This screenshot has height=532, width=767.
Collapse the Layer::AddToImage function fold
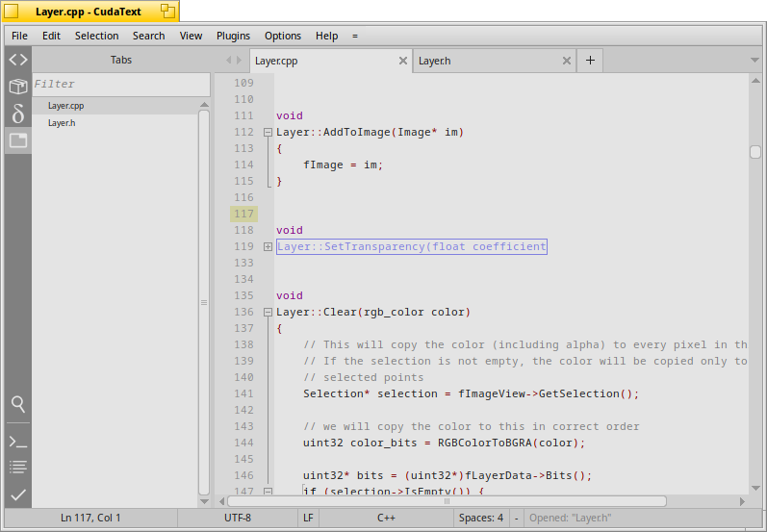coord(268,132)
